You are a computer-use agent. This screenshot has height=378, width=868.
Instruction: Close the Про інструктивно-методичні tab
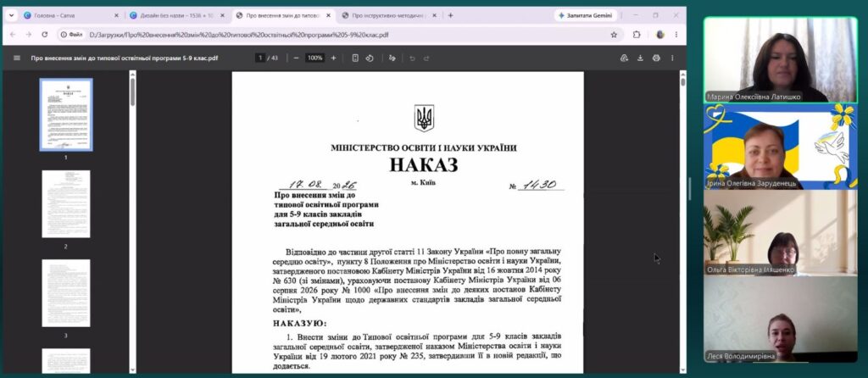[x=435, y=15]
